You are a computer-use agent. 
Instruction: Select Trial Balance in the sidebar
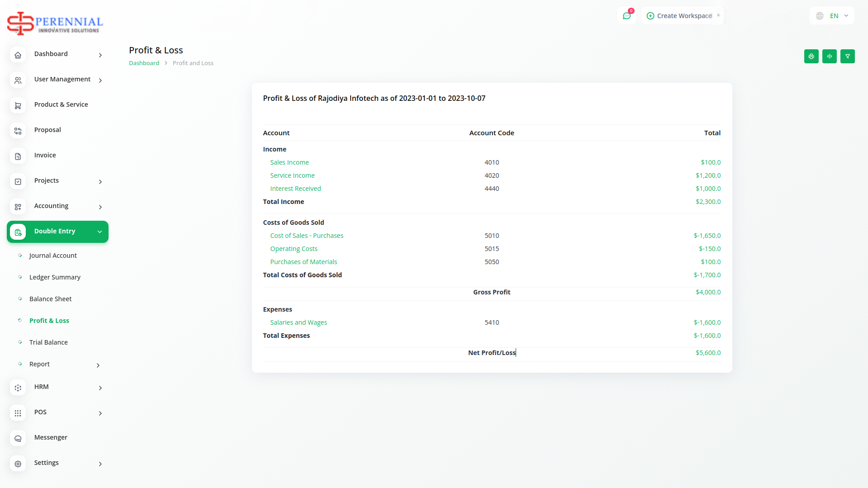pos(48,342)
